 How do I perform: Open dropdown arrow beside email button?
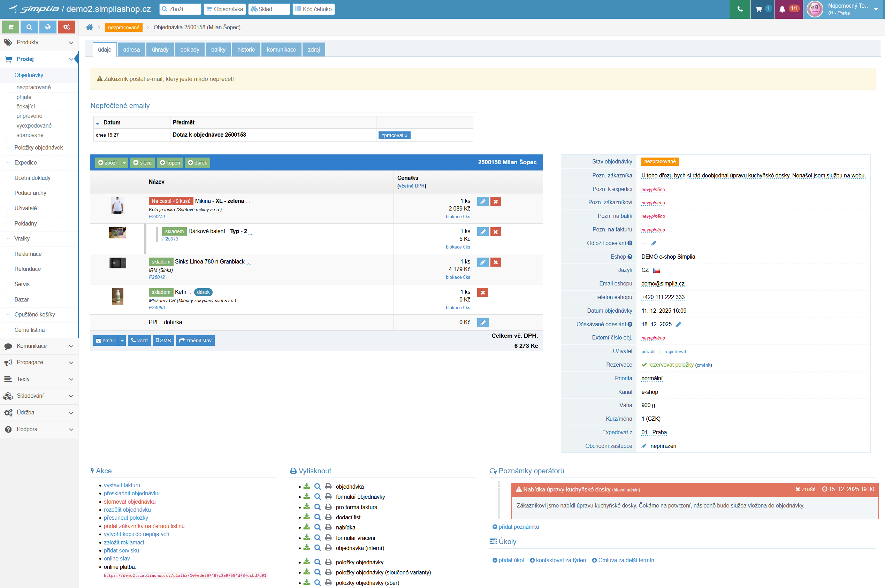[x=122, y=341]
